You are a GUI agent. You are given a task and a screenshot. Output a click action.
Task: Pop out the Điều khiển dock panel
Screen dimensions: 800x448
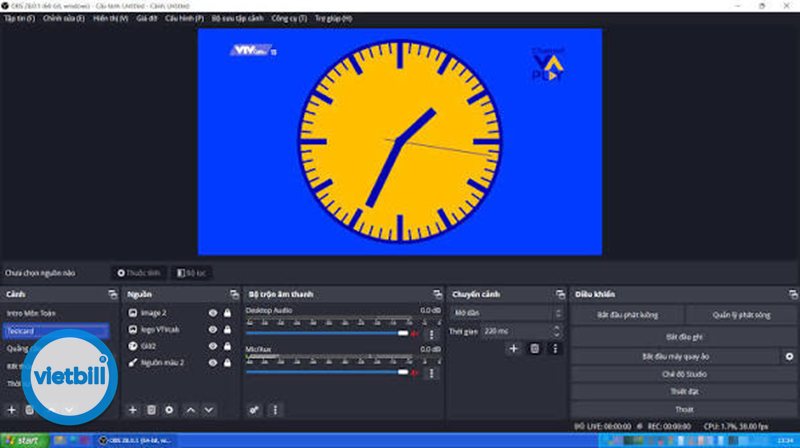click(792, 294)
